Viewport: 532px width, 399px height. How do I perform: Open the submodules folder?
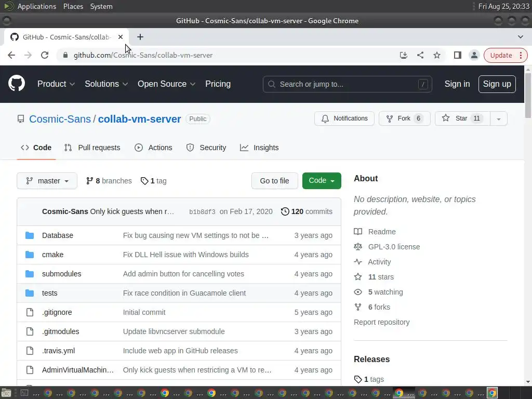click(x=61, y=274)
